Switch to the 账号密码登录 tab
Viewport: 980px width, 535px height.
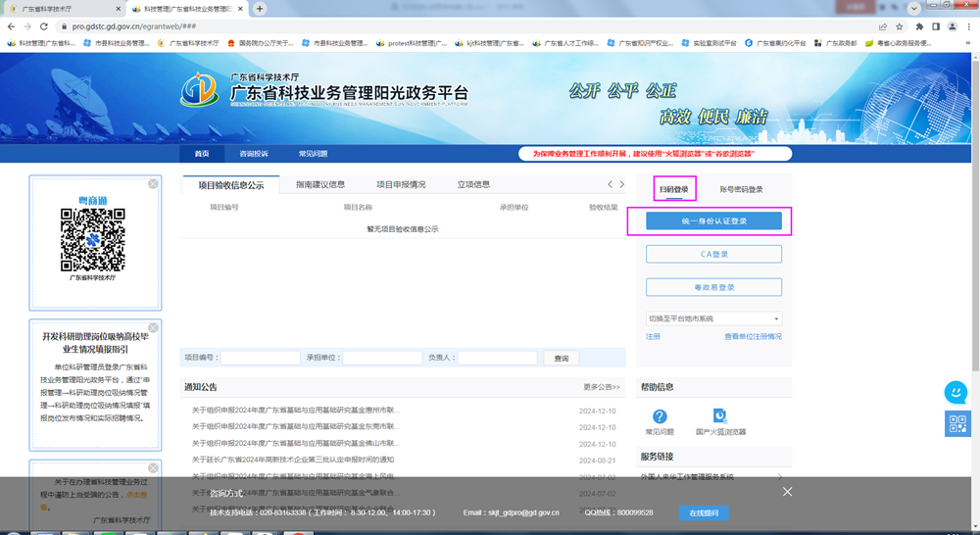click(741, 189)
